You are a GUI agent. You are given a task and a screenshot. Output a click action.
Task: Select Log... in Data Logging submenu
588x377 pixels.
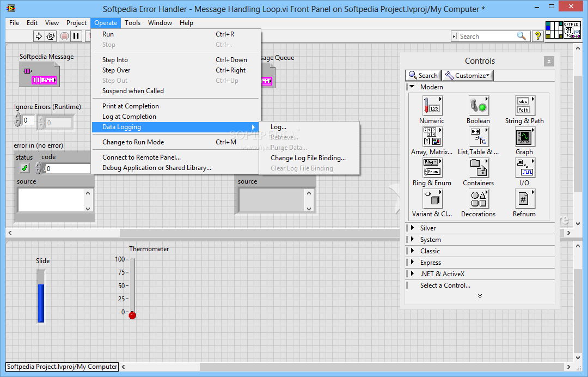(x=309, y=127)
